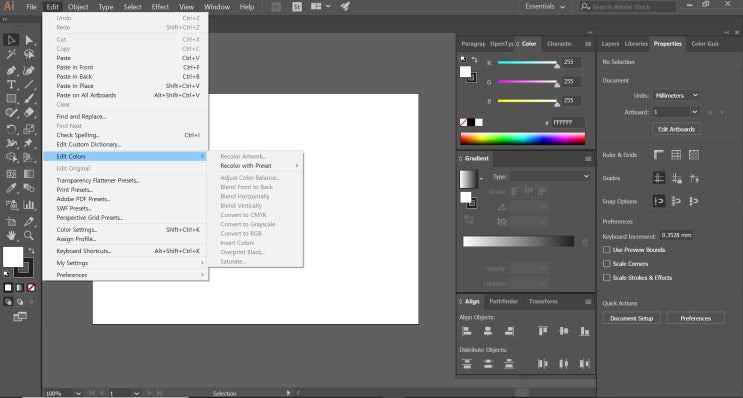Select the Artboard tool

(11, 221)
